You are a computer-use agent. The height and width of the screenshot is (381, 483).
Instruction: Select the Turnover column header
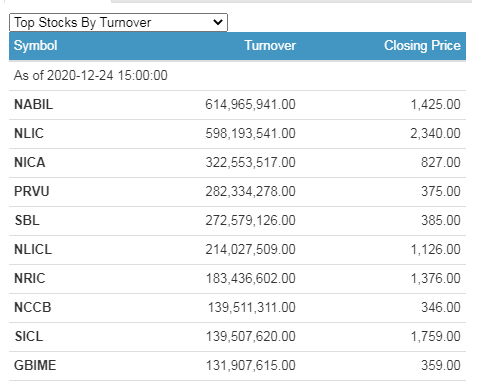point(270,46)
